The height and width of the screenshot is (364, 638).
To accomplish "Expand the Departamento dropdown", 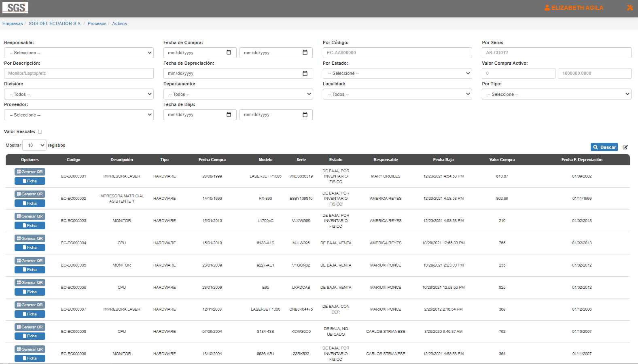I will 238,94.
